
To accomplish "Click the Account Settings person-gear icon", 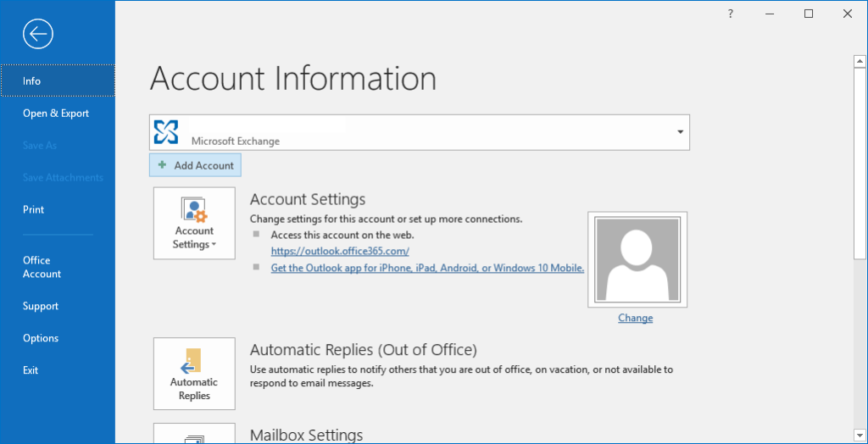I will (194, 210).
